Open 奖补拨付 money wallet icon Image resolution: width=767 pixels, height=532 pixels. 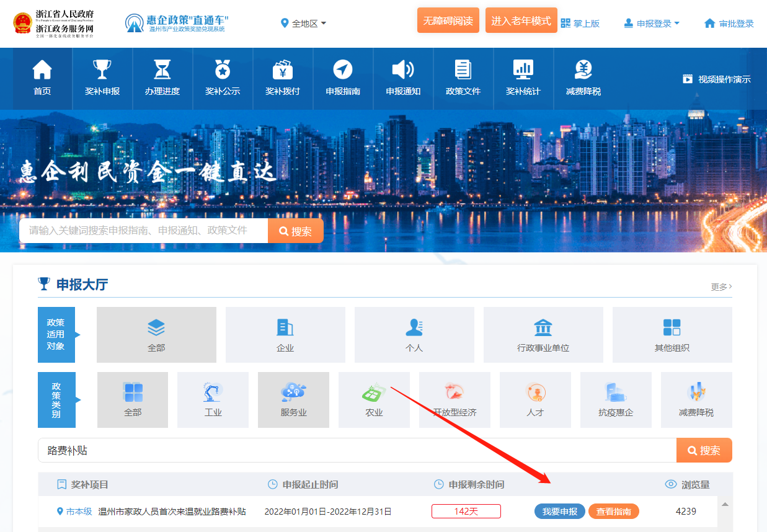283,69
